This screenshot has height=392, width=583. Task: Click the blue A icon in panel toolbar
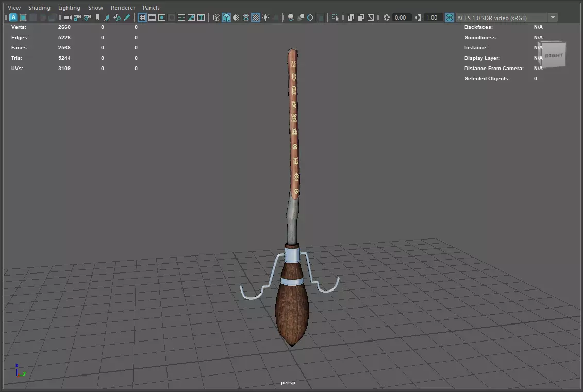coord(13,18)
